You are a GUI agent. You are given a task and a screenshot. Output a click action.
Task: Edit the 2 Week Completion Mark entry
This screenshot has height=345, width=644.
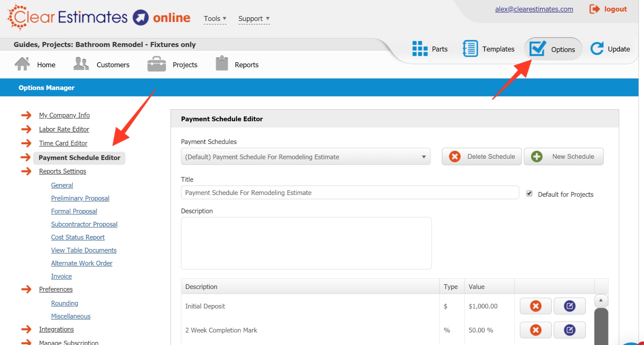point(570,330)
